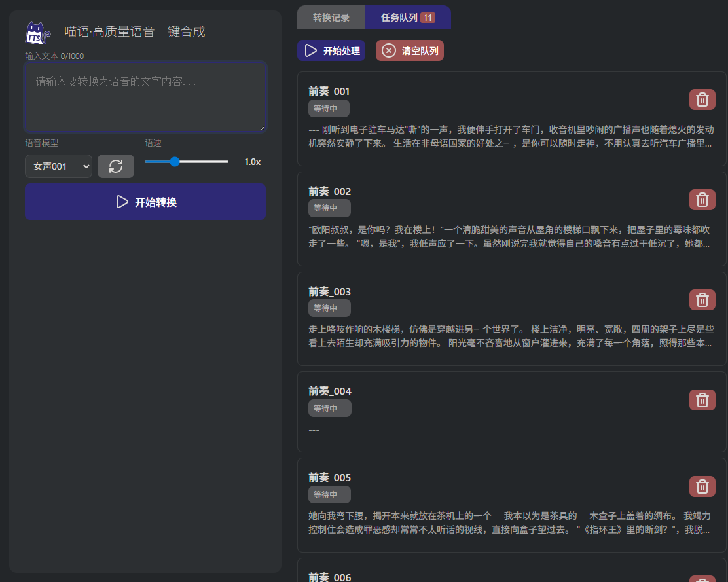Click the 前奏_002 task title
Screen dimensions: 728x582
[330, 191]
